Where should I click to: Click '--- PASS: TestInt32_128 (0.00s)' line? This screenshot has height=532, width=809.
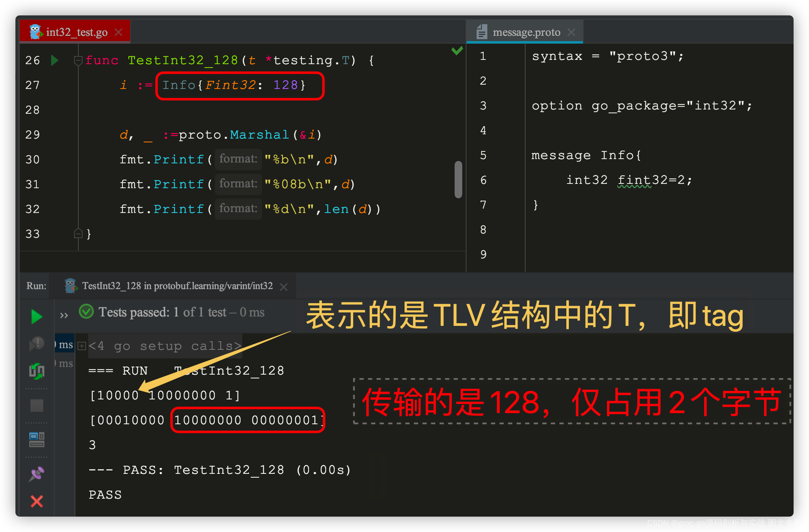(220, 470)
